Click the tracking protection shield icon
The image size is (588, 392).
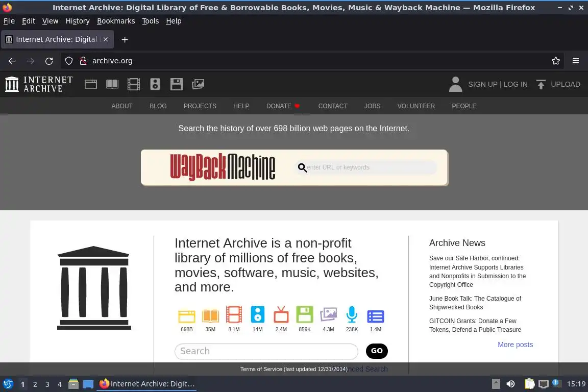click(68, 61)
